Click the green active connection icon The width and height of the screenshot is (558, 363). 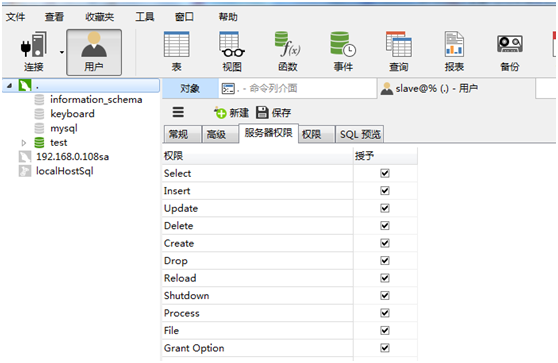pyautogui.click(x=25, y=85)
